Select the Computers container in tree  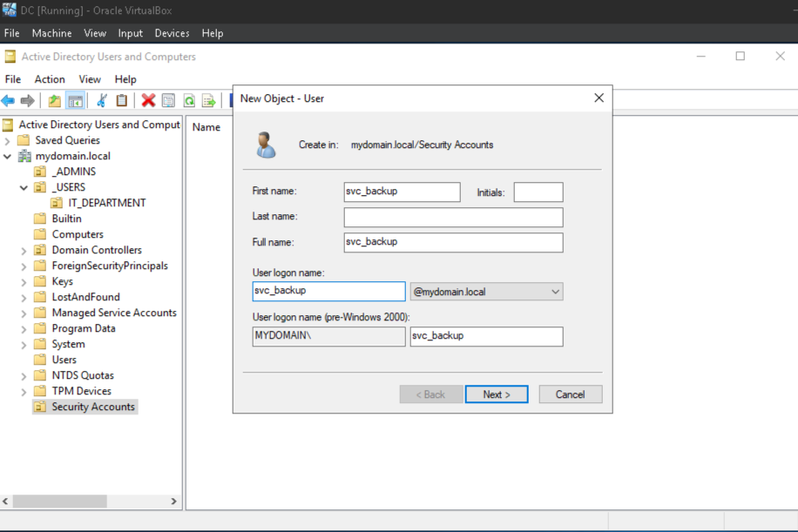[x=78, y=234]
